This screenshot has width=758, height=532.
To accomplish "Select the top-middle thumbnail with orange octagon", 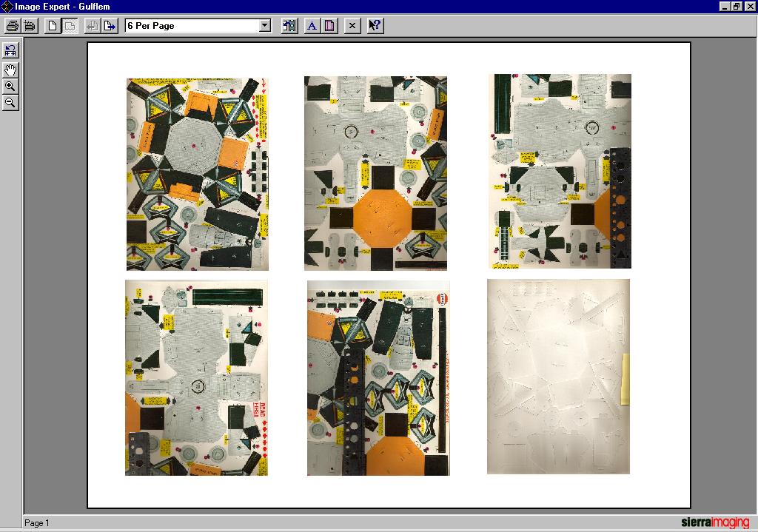I will (x=375, y=173).
